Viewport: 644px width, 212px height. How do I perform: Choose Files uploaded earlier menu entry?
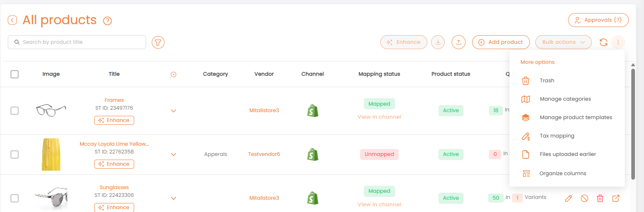(567, 154)
